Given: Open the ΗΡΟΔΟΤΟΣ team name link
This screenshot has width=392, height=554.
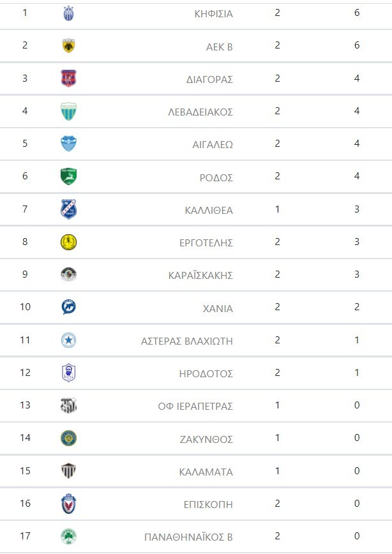Looking at the screenshot, I should coord(206,373).
